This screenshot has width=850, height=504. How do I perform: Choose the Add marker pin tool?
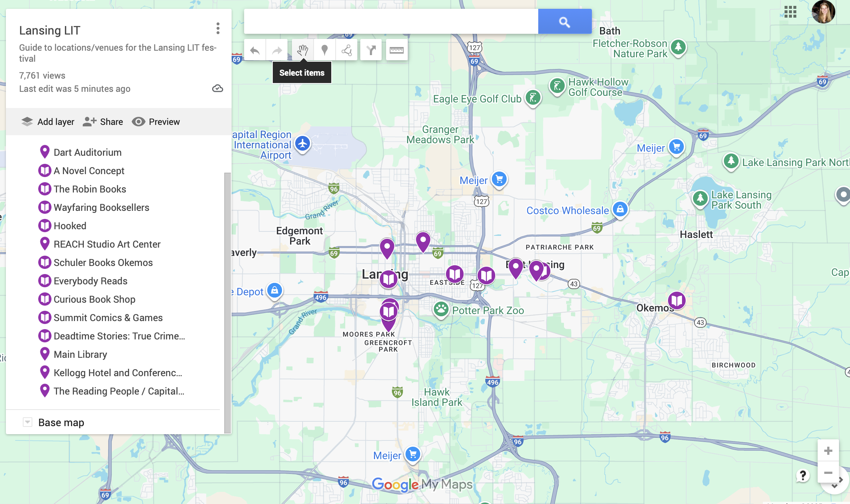pos(324,50)
